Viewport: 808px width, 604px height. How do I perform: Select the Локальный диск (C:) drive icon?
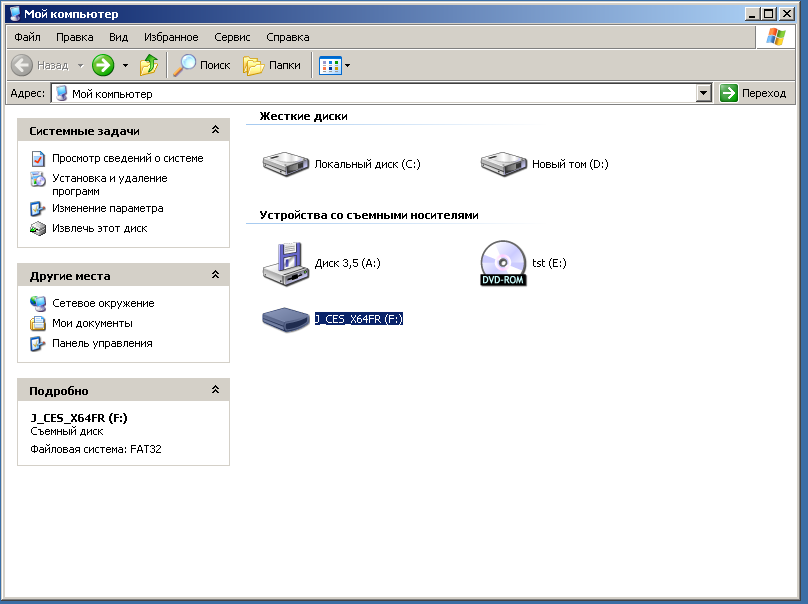pos(285,164)
